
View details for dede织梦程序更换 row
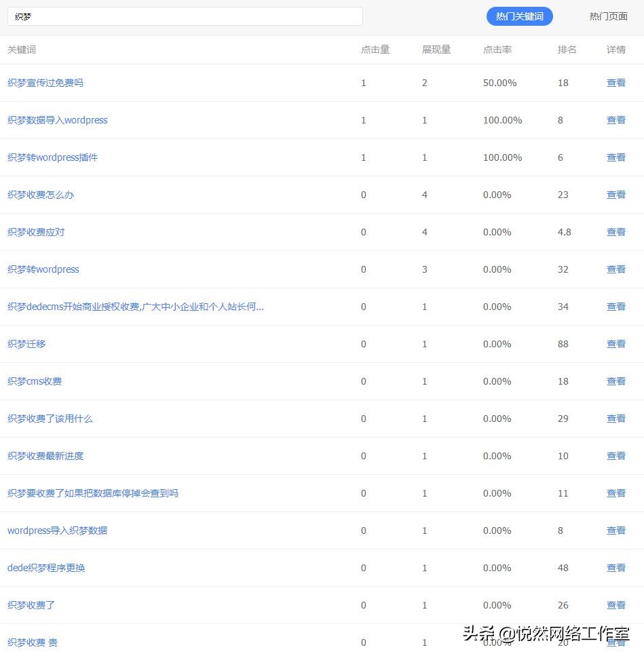point(616,568)
